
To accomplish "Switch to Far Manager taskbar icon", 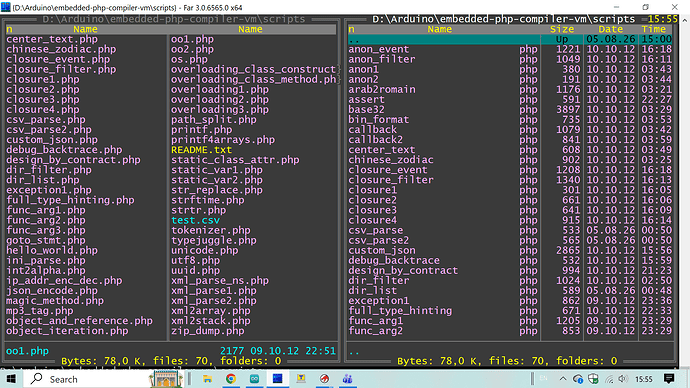I will pos(278,379).
